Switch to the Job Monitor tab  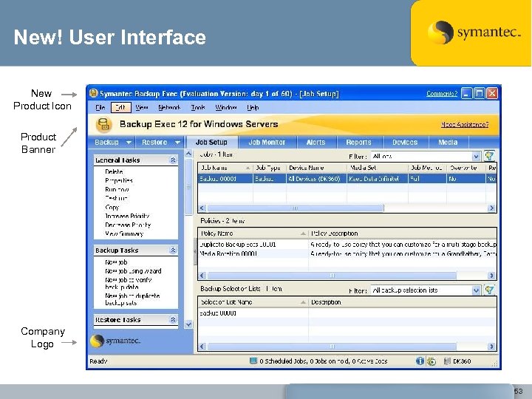coord(267,142)
